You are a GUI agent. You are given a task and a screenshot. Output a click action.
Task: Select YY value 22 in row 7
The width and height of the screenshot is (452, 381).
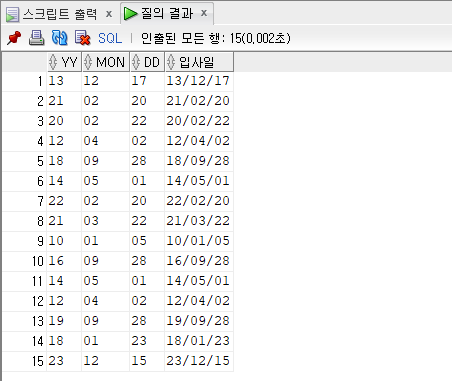64,201
